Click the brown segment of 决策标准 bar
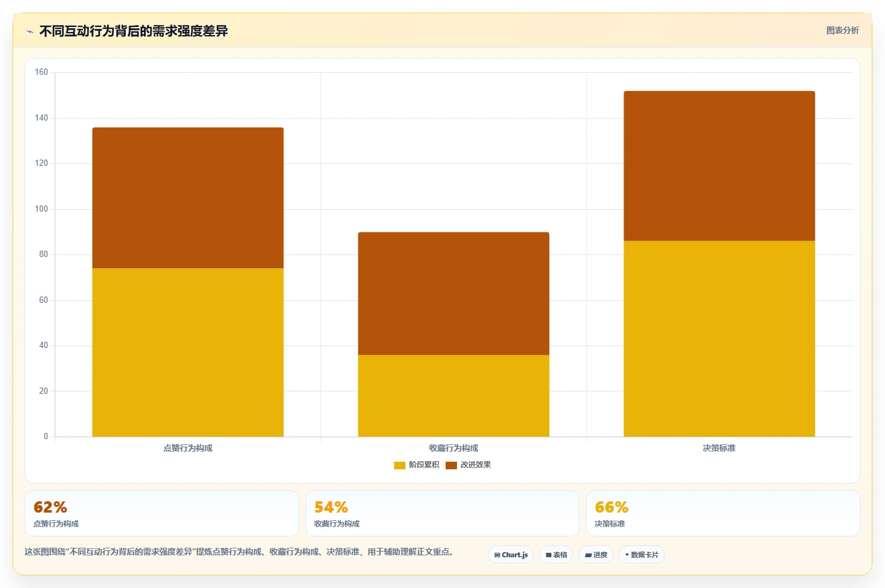This screenshot has width=885, height=588. point(719,166)
